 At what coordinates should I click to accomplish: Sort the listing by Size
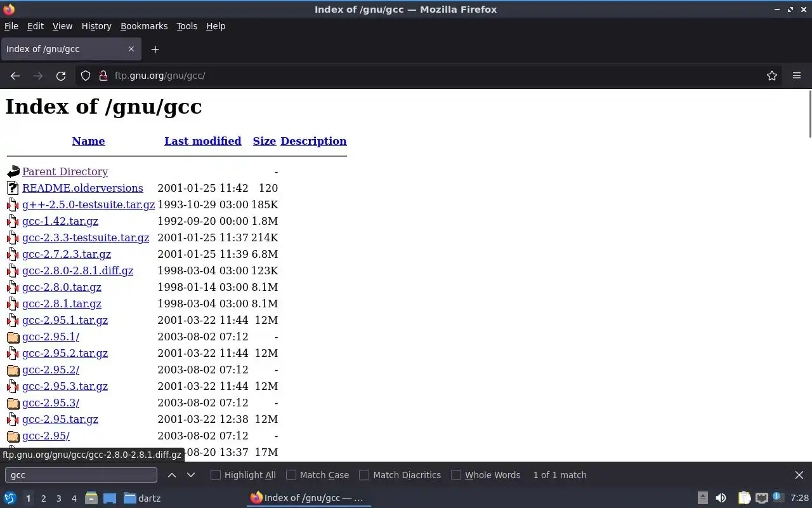tap(265, 141)
